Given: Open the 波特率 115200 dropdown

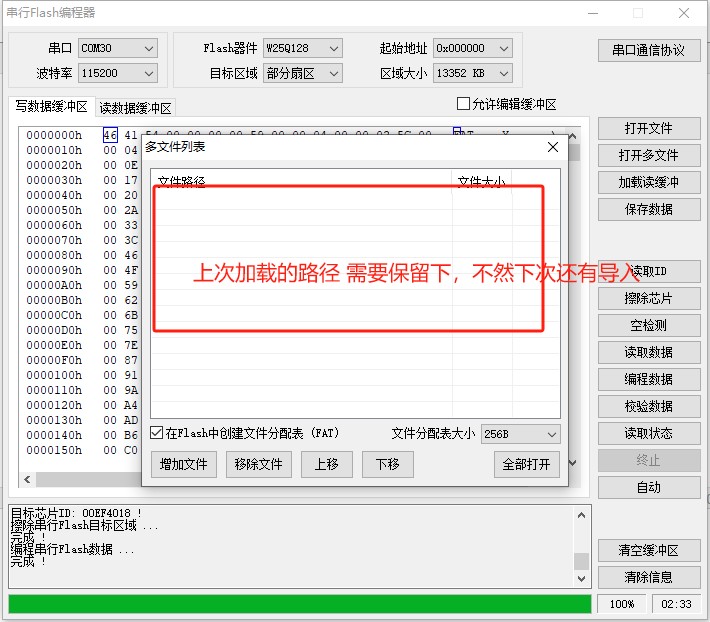Looking at the screenshot, I should 118,73.
